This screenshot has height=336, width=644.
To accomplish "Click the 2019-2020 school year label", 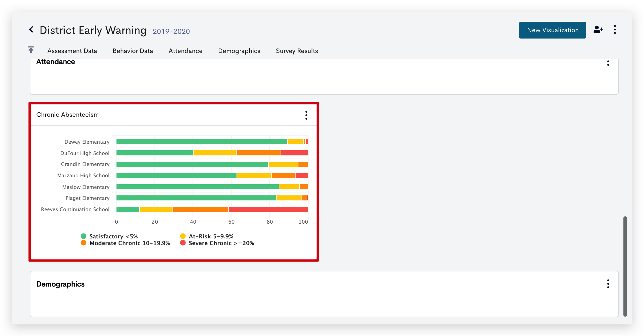I will (171, 31).
